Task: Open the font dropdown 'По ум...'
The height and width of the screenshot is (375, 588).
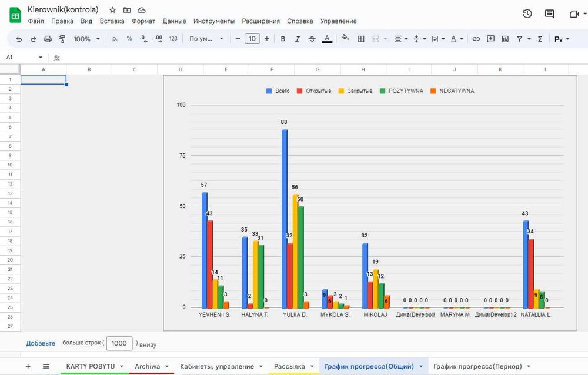Action: point(206,39)
